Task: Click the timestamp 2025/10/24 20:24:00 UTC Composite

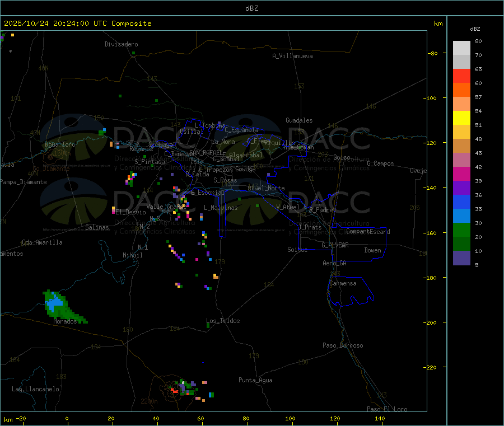Action: tap(77, 24)
